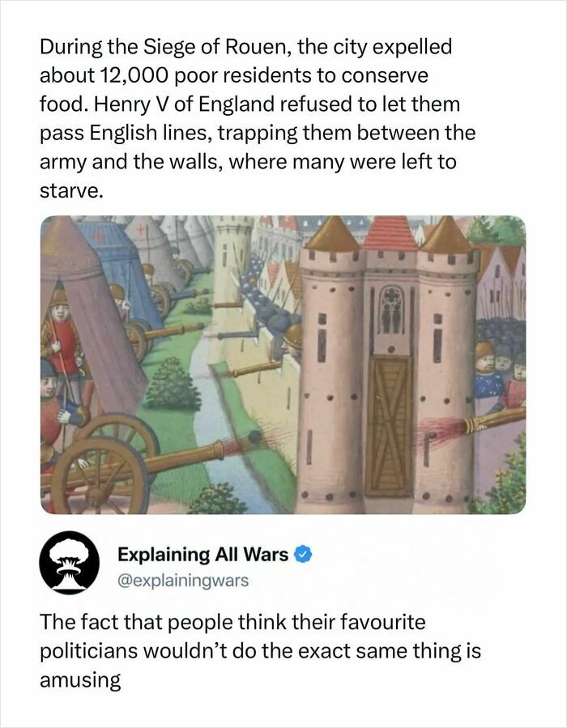
Task: Click the Siege of Rouen post text
Action: [x=258, y=118]
